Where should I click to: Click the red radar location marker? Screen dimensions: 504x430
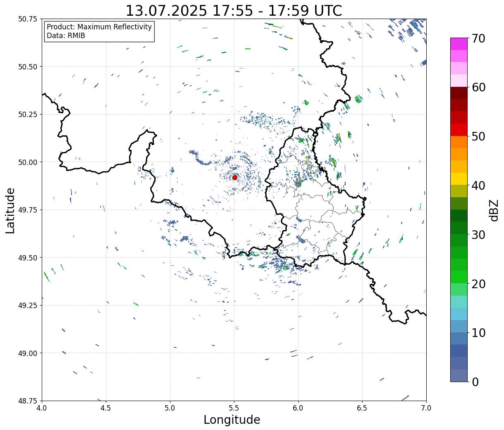pyautogui.click(x=234, y=177)
